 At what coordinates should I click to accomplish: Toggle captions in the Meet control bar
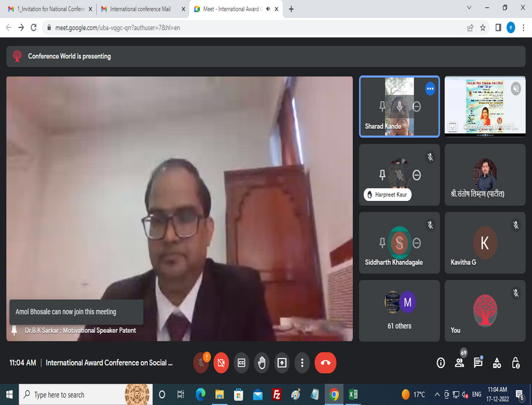tap(241, 363)
